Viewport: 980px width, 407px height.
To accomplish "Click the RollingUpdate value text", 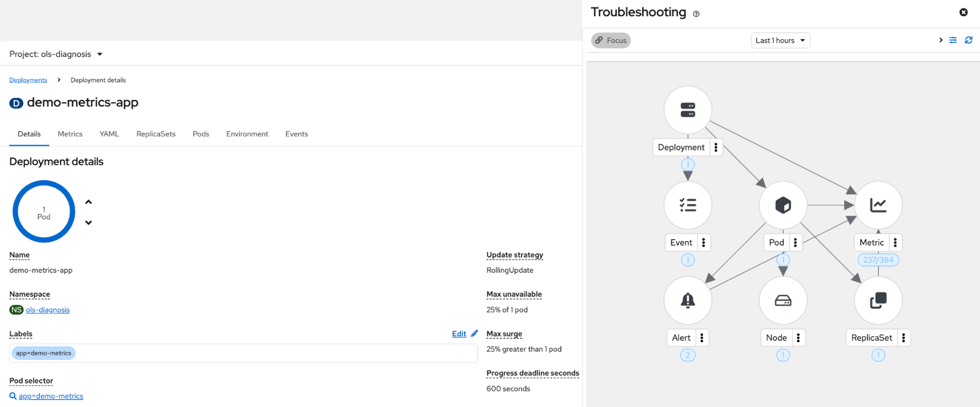I will [x=510, y=270].
